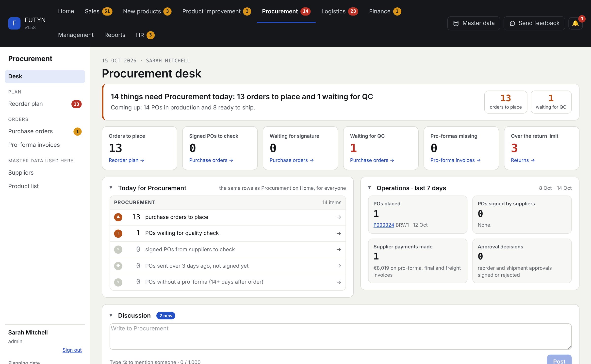The width and height of the screenshot is (591, 364).
Task: Click the 13 orders to place summary tile
Action: [x=506, y=102]
